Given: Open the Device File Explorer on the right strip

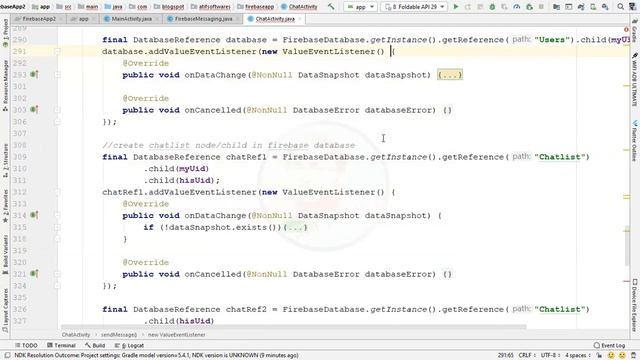Looking at the screenshot, I should coord(635,305).
